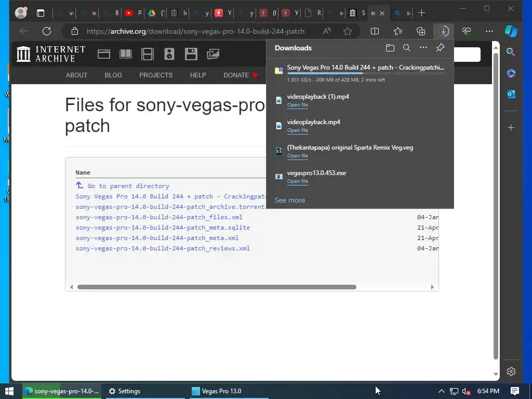The image size is (532, 399).
Task: Open the downloads folder
Action: pyautogui.click(x=390, y=48)
